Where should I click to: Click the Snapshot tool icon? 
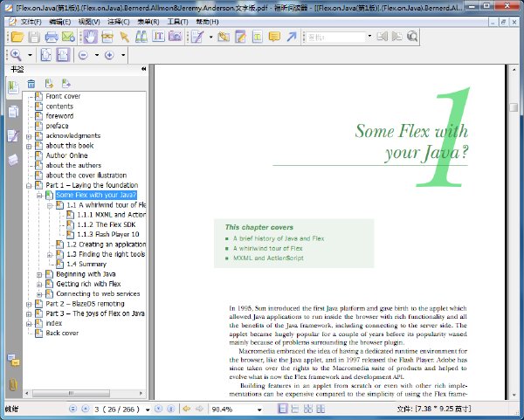[107, 37]
